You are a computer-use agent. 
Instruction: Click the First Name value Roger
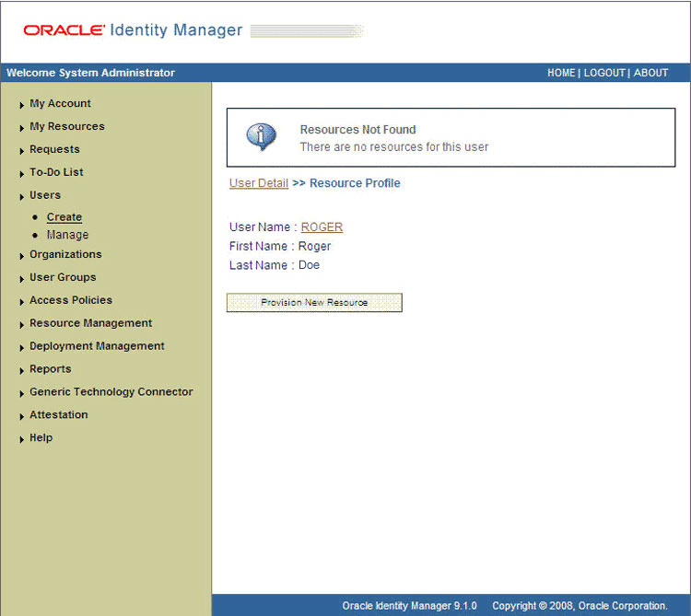click(x=314, y=246)
